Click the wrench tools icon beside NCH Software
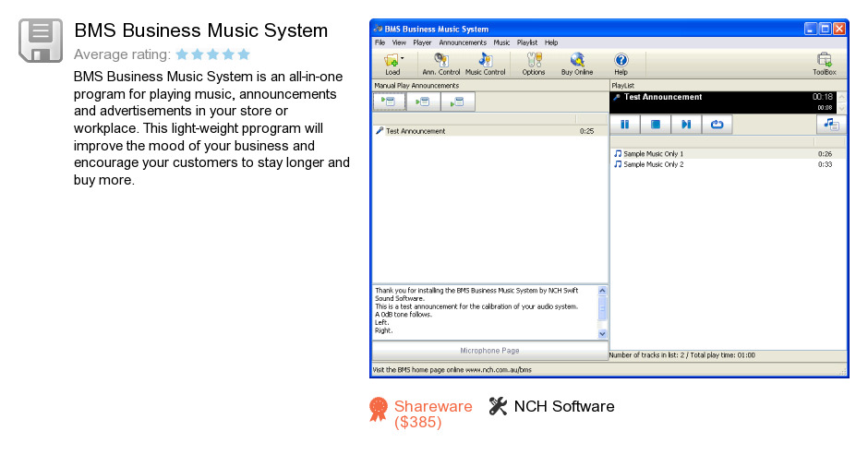This screenshot has width=868, height=455. point(498,406)
